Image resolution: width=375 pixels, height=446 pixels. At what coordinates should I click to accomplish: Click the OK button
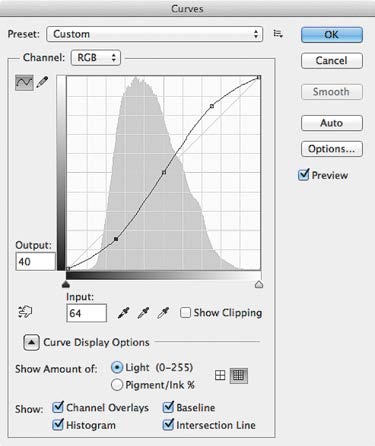(332, 35)
